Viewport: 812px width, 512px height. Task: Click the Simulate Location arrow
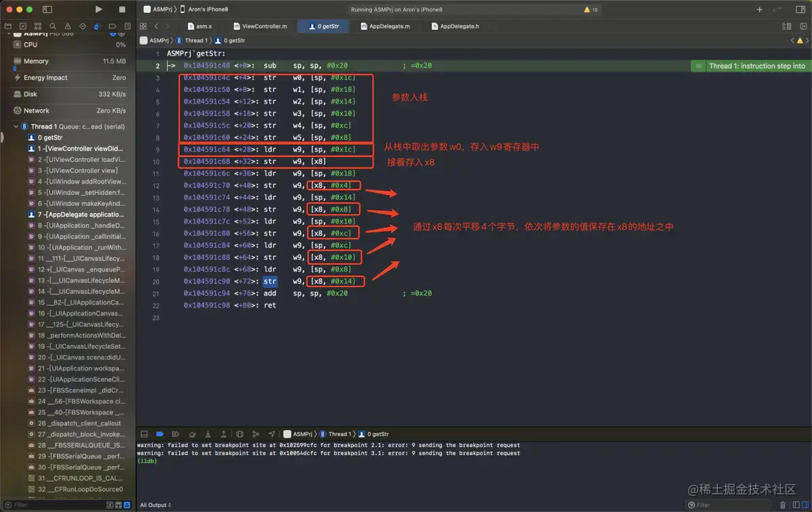click(271, 434)
